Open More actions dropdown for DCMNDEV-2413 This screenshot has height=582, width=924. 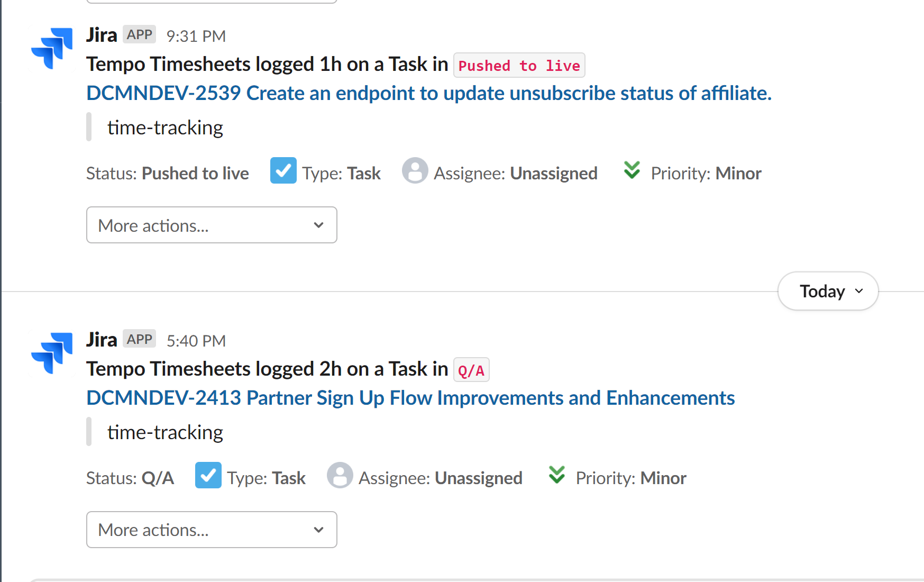pos(212,530)
